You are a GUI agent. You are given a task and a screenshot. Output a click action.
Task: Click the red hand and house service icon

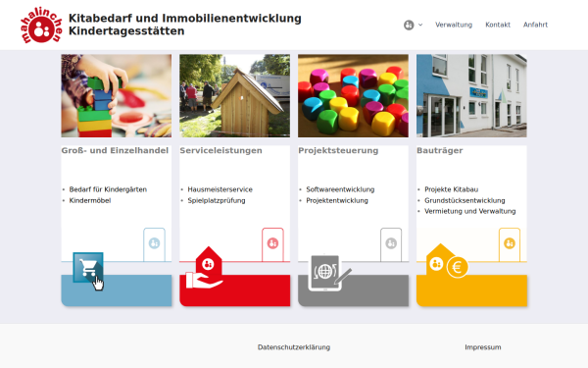(x=205, y=268)
